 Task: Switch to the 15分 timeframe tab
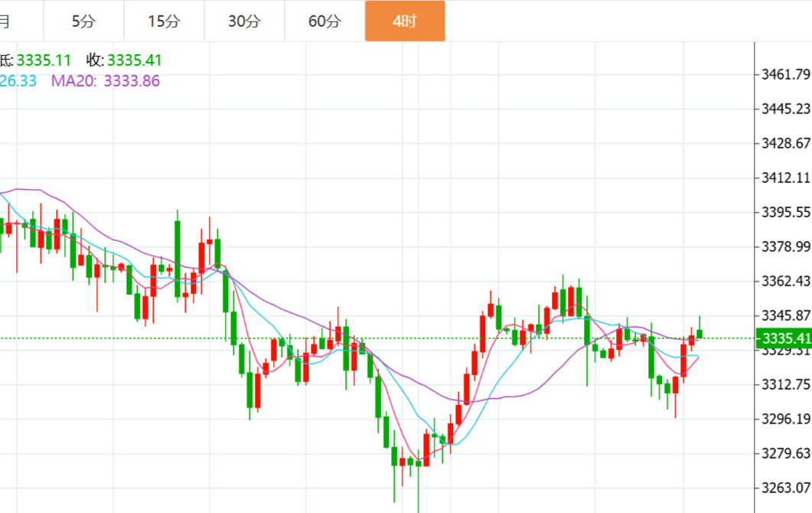tap(164, 21)
